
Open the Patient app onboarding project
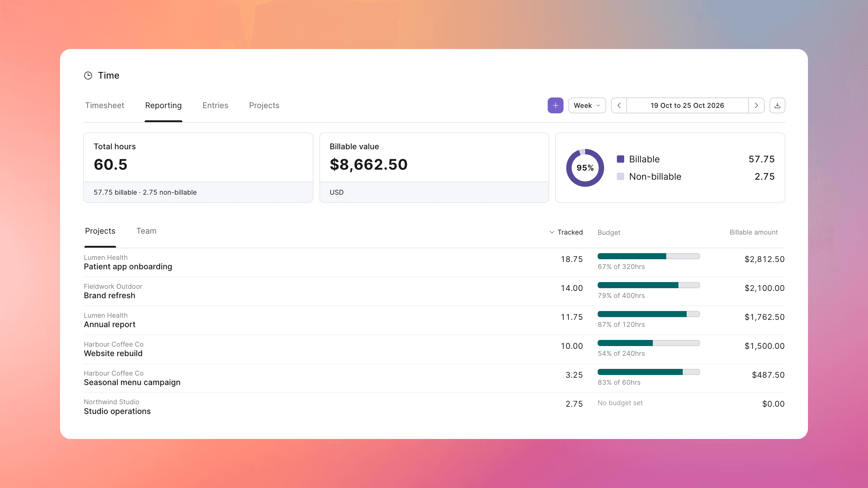tap(128, 267)
